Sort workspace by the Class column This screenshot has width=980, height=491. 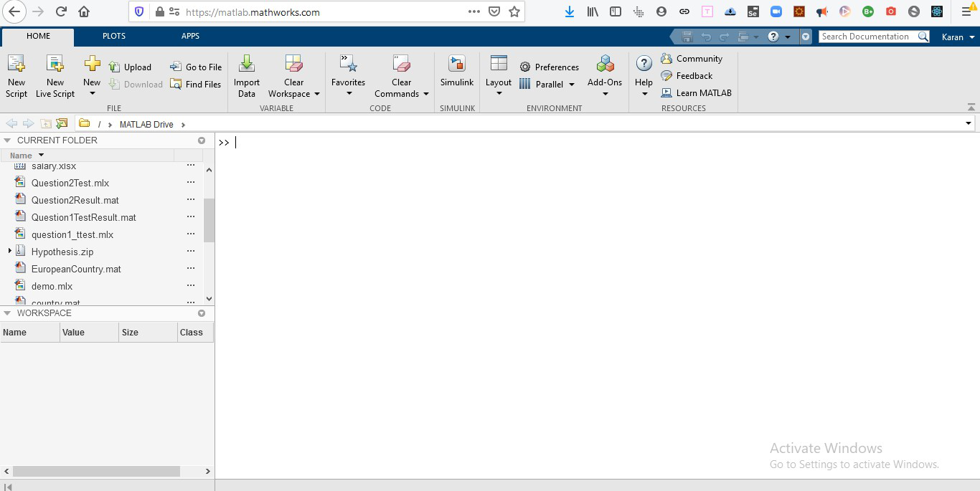pyautogui.click(x=196, y=333)
